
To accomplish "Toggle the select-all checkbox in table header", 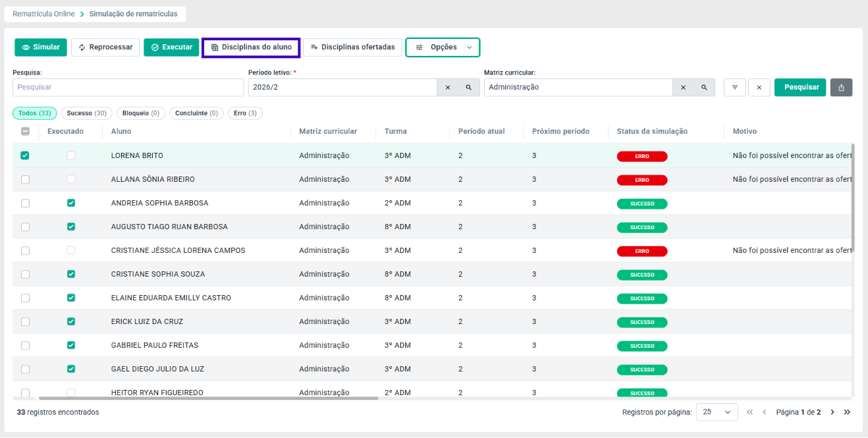I will tap(25, 131).
